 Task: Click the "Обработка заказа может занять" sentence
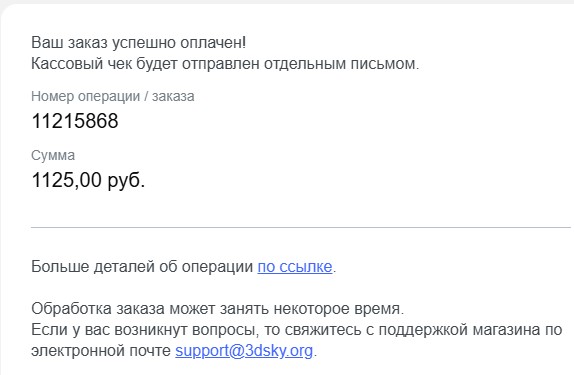point(217,309)
